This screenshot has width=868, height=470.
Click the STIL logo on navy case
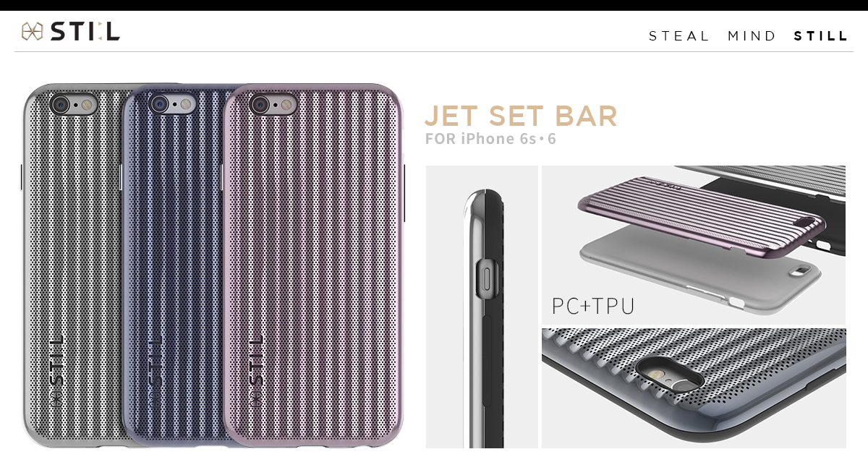point(156,371)
